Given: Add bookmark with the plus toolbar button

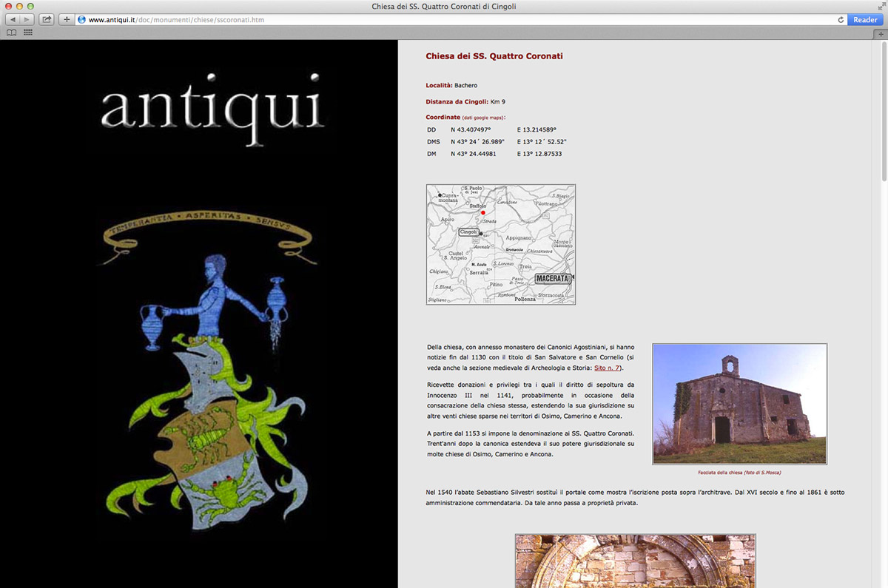Looking at the screenshot, I should pyautogui.click(x=66, y=19).
